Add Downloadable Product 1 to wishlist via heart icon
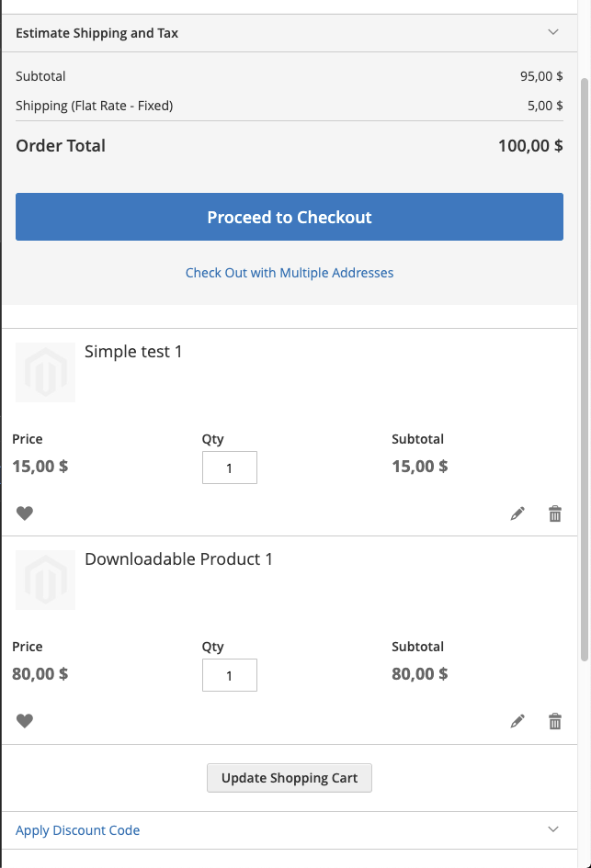The width and height of the screenshot is (591, 868). pos(25,721)
